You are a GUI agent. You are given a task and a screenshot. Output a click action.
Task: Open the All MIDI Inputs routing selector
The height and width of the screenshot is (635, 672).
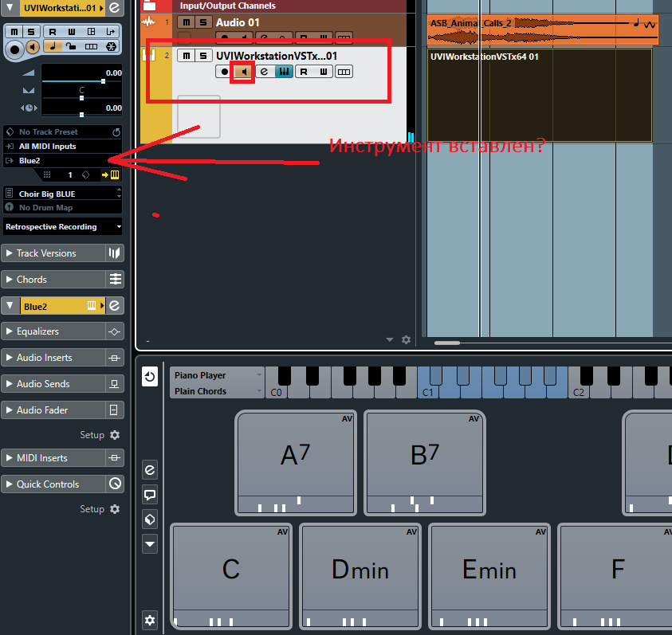[62, 147]
